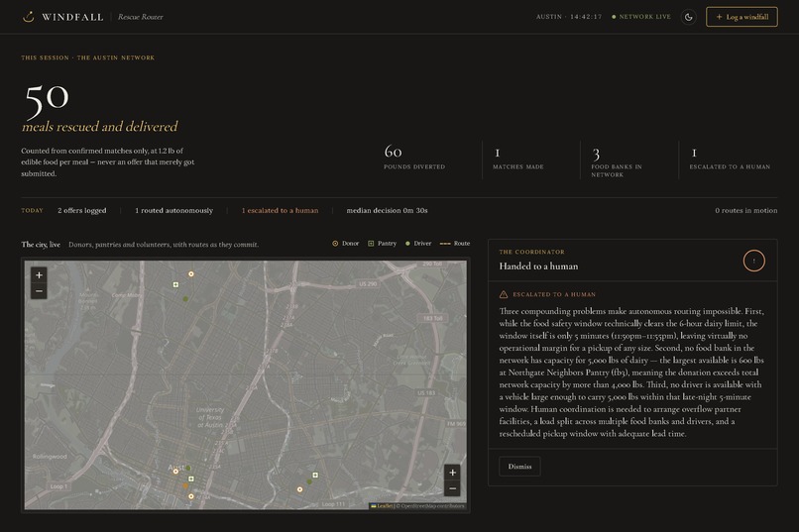Click the '1 routed autonomously' text
The width and height of the screenshot is (799, 532).
[x=173, y=210]
